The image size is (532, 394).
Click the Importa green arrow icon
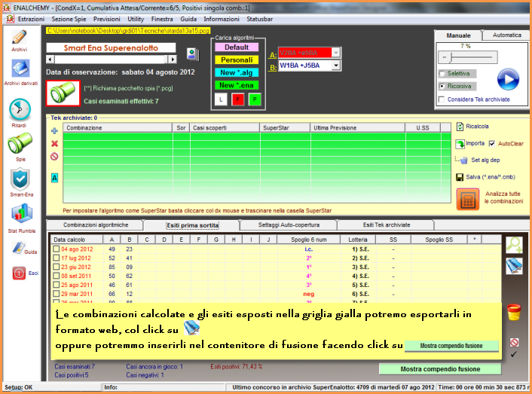460,144
